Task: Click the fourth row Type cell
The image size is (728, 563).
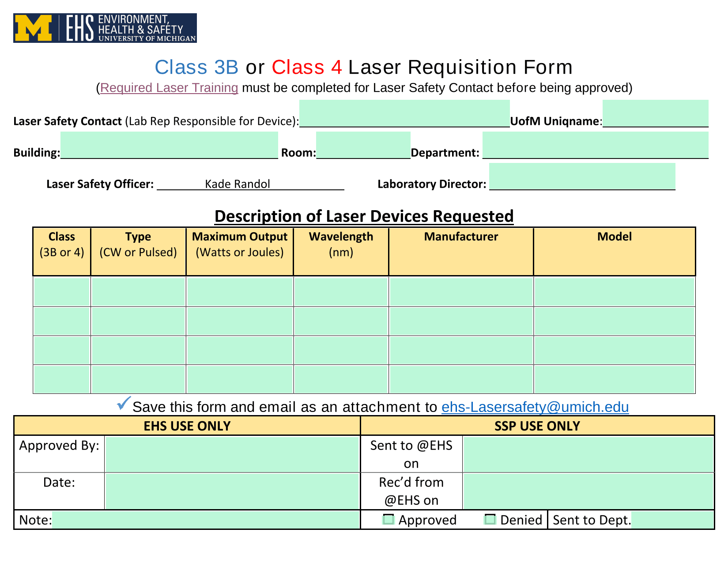Action: (x=138, y=379)
